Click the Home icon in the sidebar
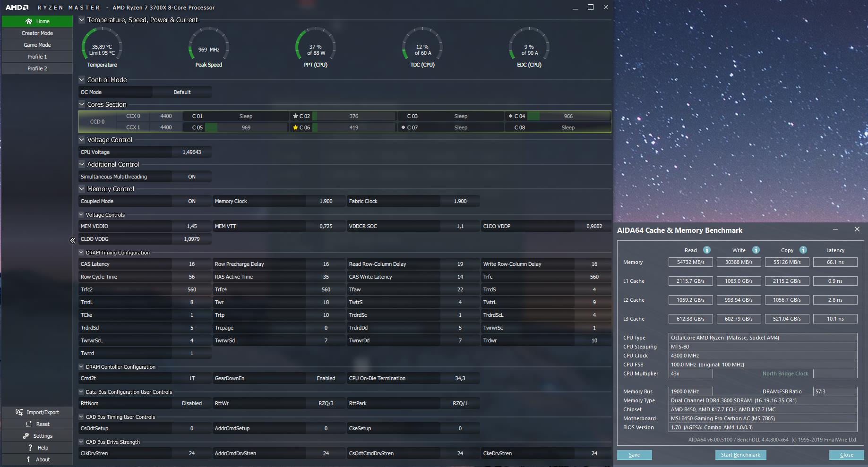The height and width of the screenshot is (467, 868). (29, 21)
